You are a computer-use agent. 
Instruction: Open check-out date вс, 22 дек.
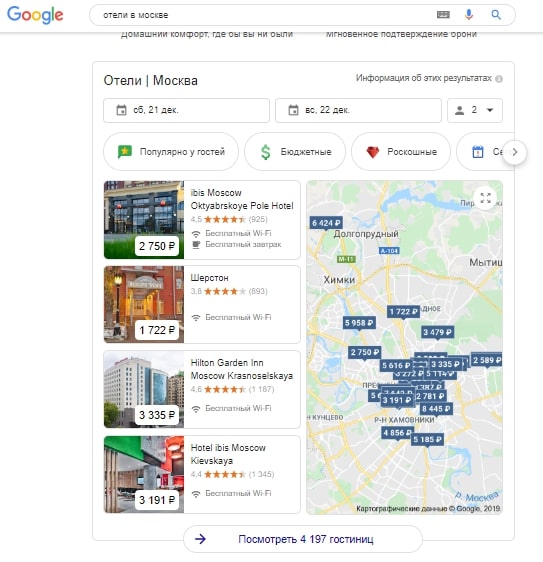coord(358,110)
